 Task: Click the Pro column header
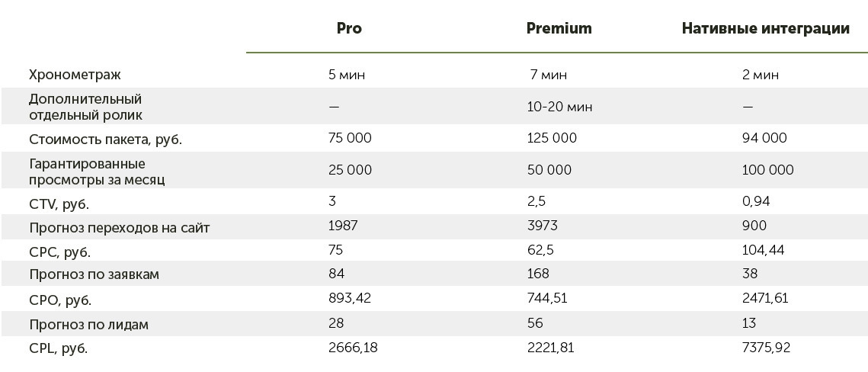click(349, 29)
